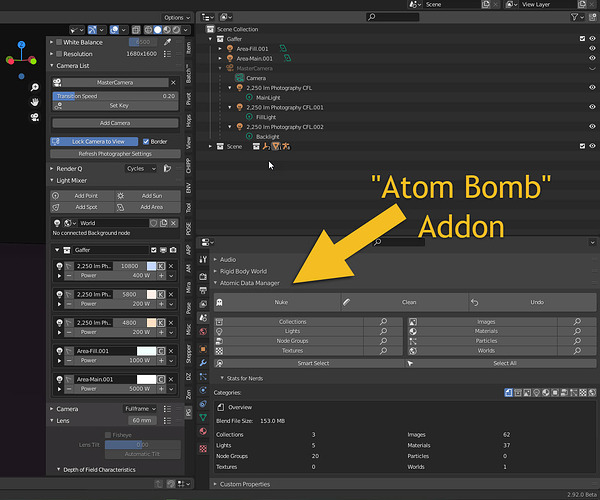The height and width of the screenshot is (500, 600).
Task: Open the Texture properties tab
Action: pyautogui.click(x=203, y=448)
